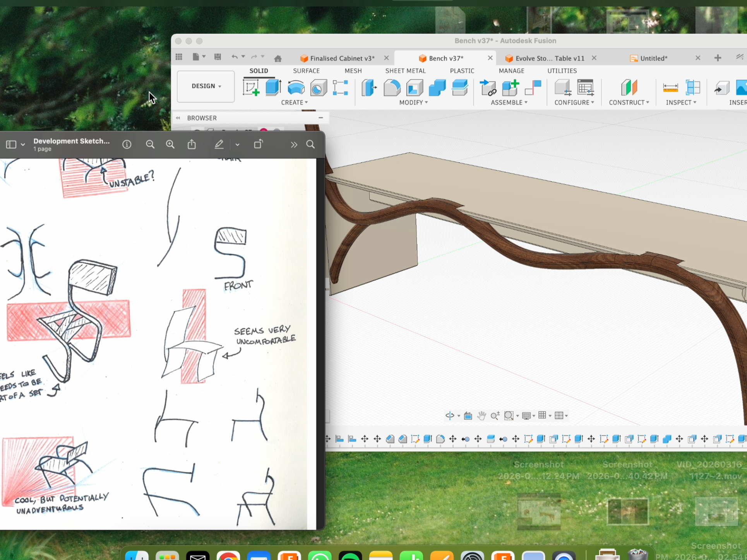The image size is (747, 560).
Task: Activate the Extrude tool
Action: click(273, 88)
